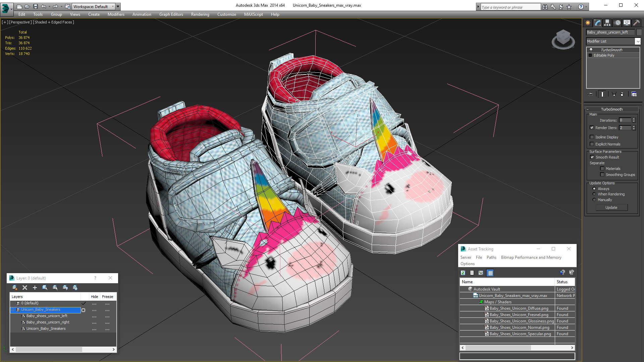The height and width of the screenshot is (362, 644).
Task: Click Highlight Selected Objects' Layers icon
Action: pos(55,288)
